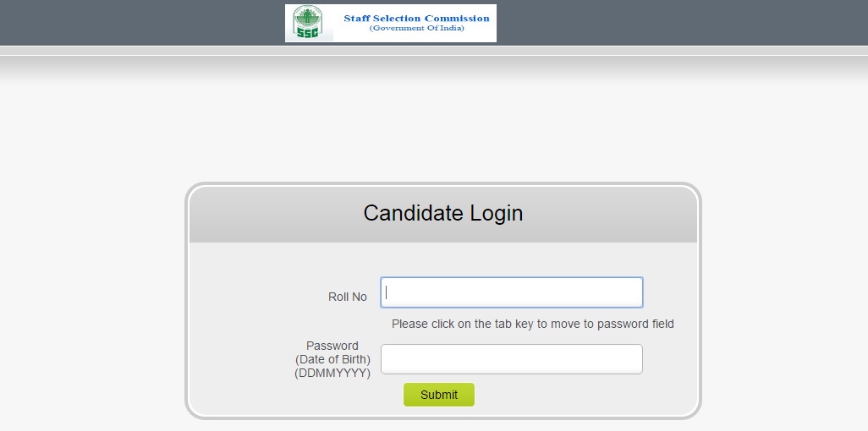Click the (DDMMYYYY) format hint

coord(332,373)
